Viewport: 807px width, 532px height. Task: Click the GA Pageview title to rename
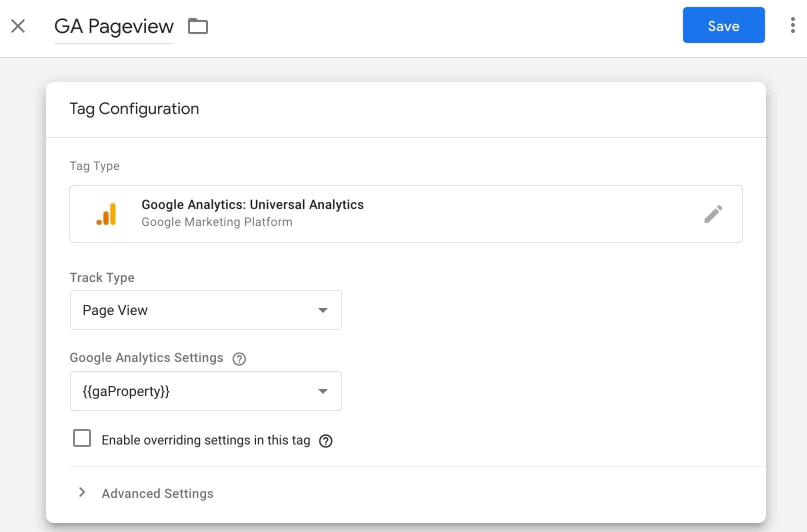(x=113, y=26)
